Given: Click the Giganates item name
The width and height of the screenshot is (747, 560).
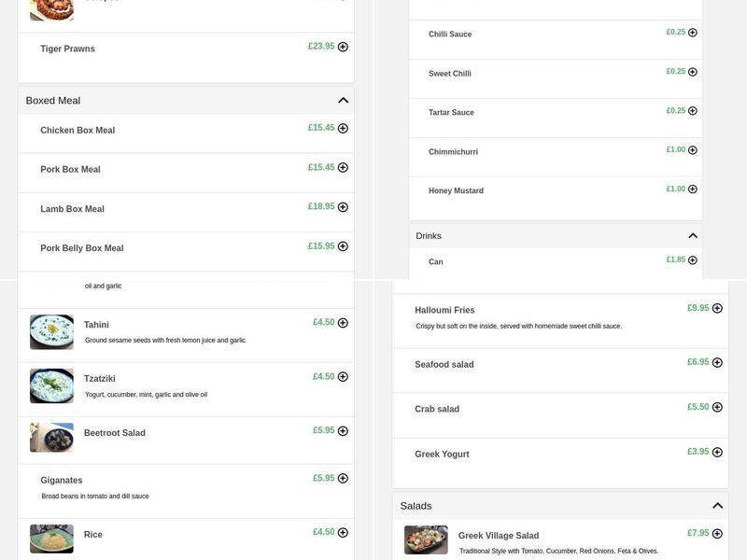Looking at the screenshot, I should pos(62,481).
